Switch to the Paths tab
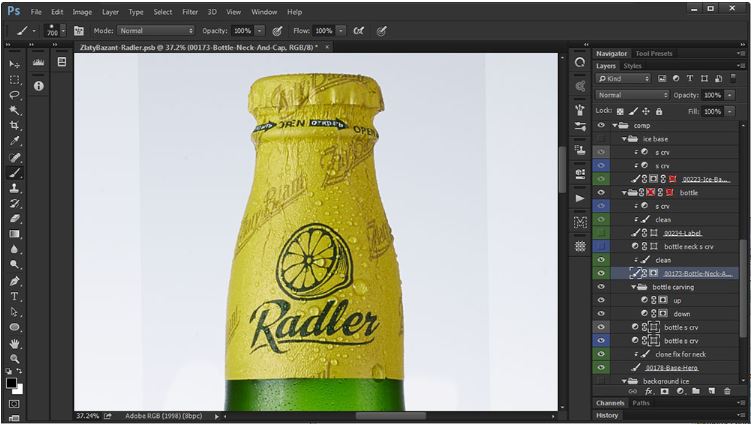This screenshot has width=751, height=425. click(x=641, y=403)
